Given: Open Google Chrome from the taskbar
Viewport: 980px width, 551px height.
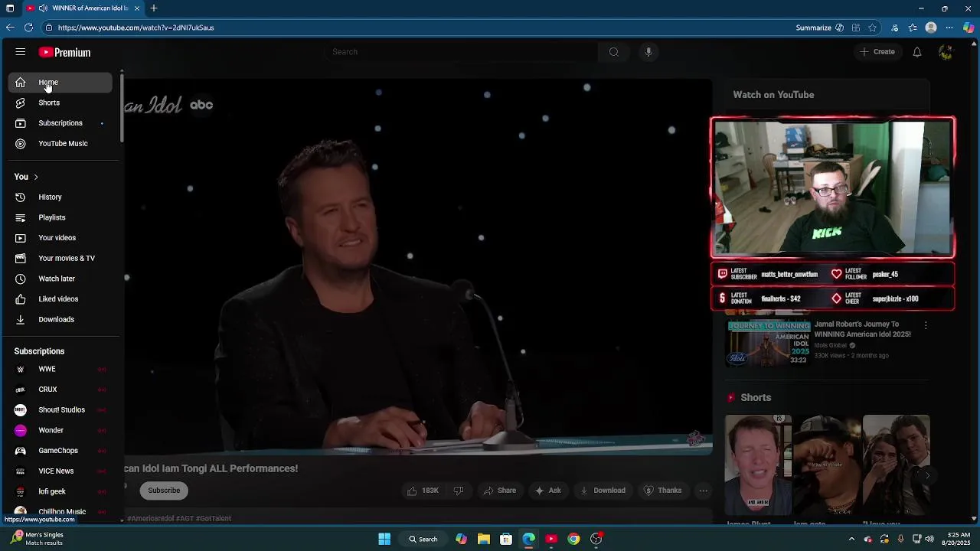Looking at the screenshot, I should click(573, 539).
